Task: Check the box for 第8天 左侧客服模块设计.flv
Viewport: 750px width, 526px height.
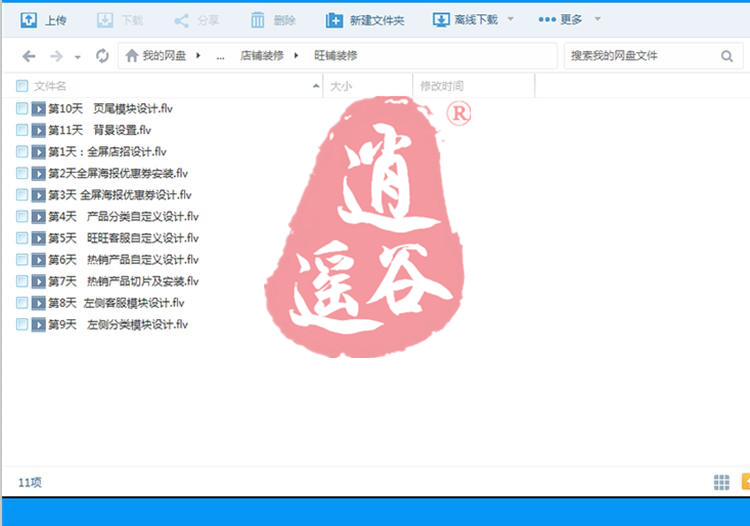Action: [x=22, y=302]
